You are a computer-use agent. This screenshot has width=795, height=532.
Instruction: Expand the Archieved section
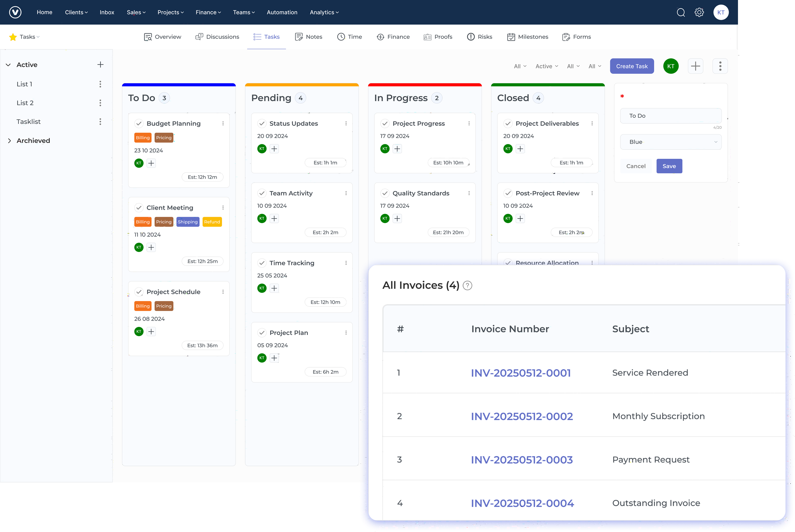point(10,141)
